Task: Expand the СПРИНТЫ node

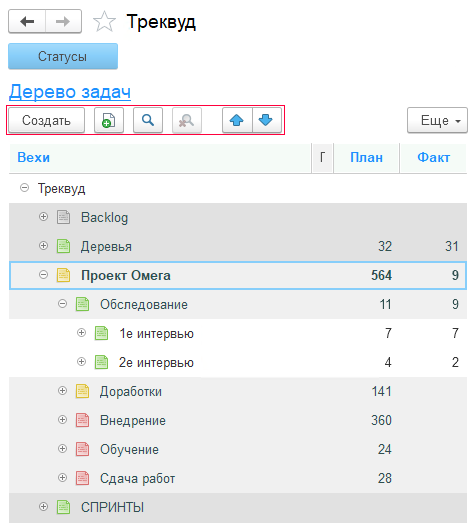Action: 43,507
